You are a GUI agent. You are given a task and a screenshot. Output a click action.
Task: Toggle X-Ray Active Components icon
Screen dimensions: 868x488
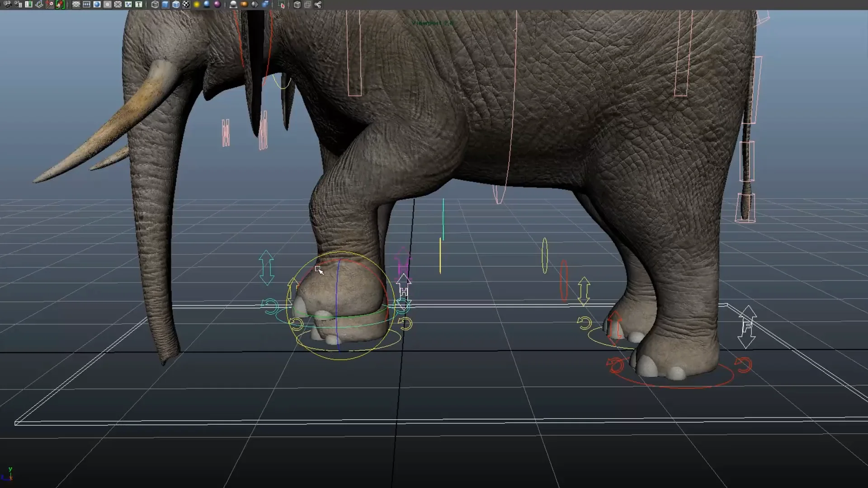click(x=307, y=5)
